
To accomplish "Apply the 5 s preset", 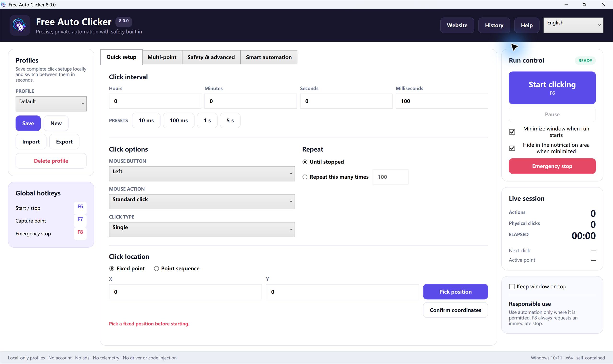I will pos(230,120).
